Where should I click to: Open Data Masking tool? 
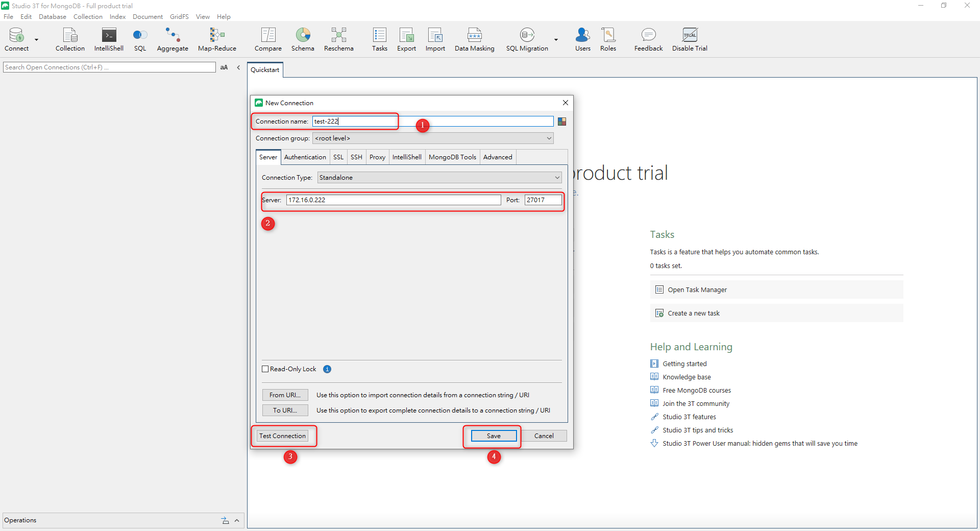tap(474, 39)
